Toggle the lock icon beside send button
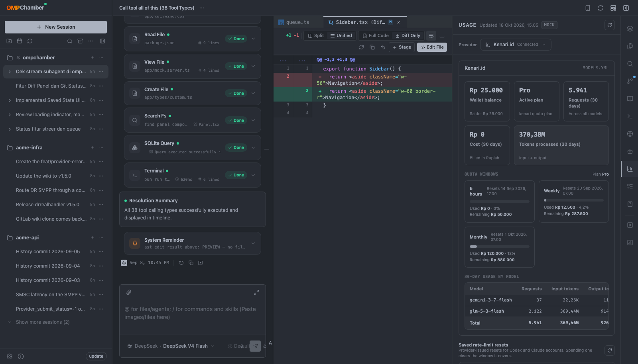 tap(265, 346)
